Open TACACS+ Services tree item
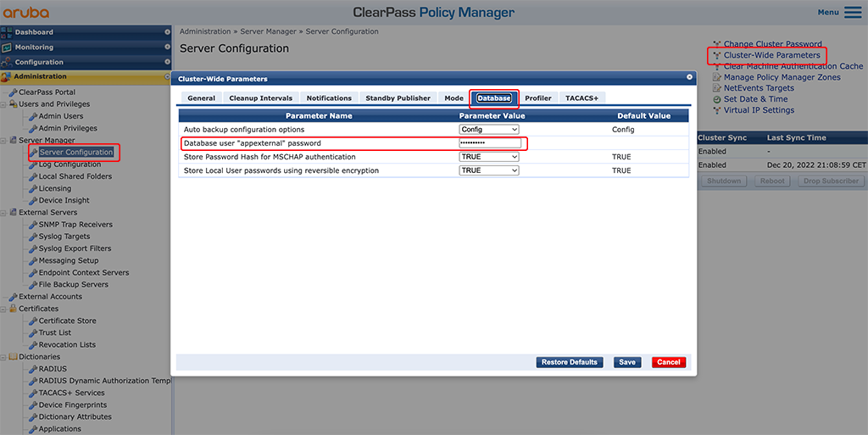The width and height of the screenshot is (868, 435). [x=71, y=393]
